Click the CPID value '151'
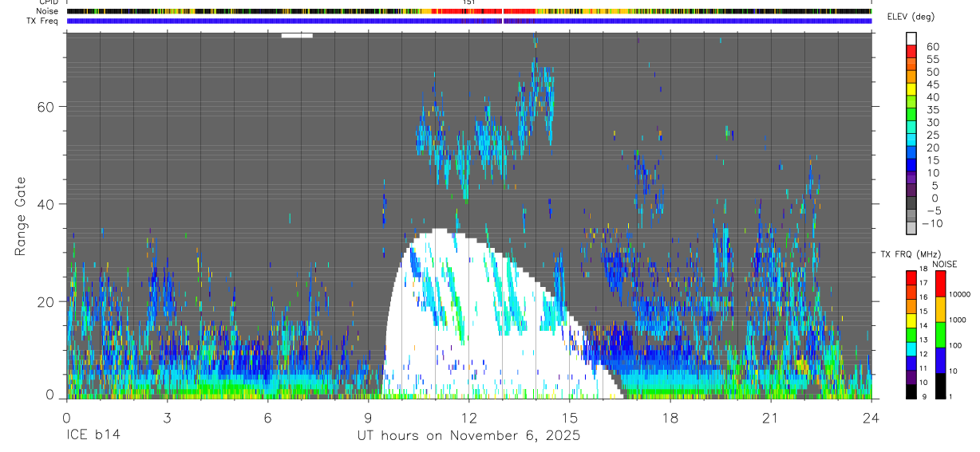 (x=469, y=2)
